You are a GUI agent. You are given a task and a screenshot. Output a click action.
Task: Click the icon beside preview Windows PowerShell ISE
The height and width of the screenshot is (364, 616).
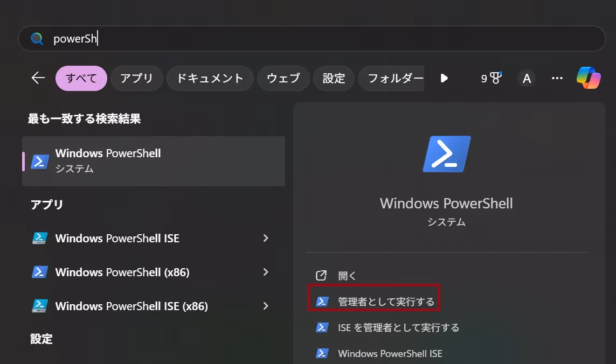322,353
